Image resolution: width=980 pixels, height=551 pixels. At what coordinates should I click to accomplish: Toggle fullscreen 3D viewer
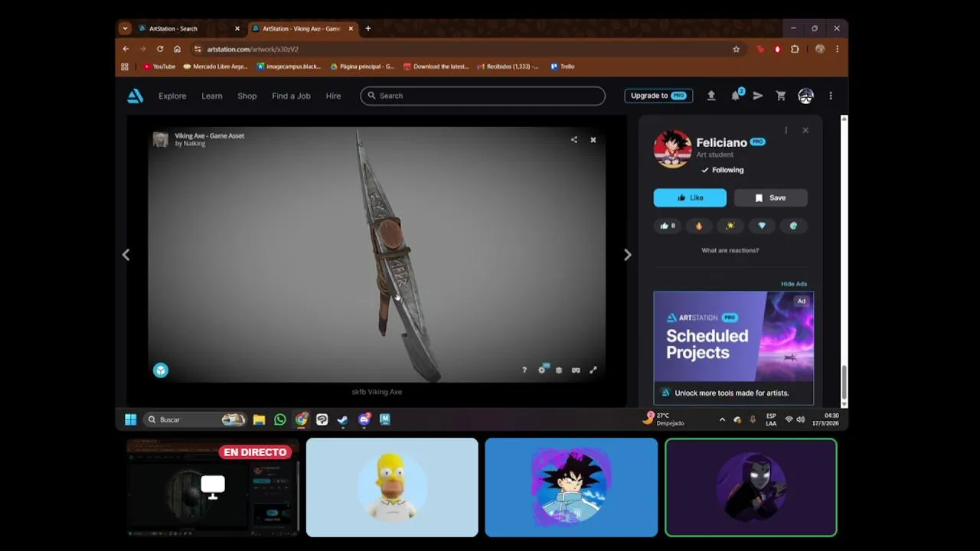click(593, 370)
